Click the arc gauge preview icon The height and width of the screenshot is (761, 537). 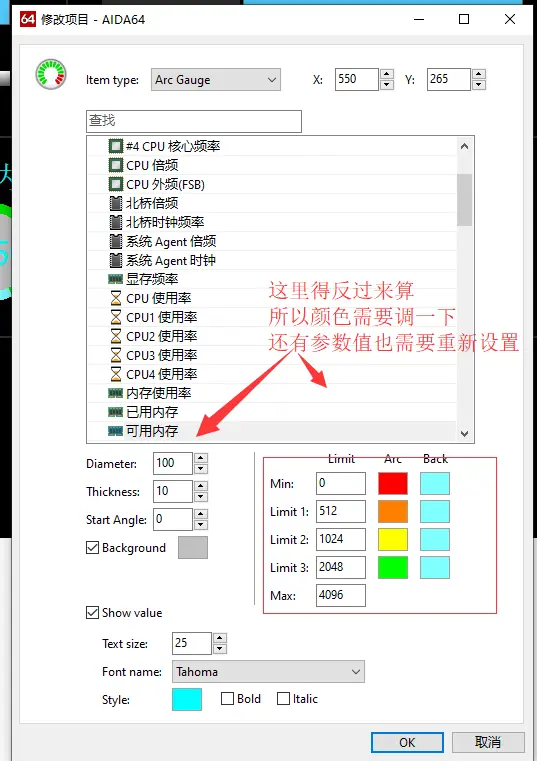51,75
